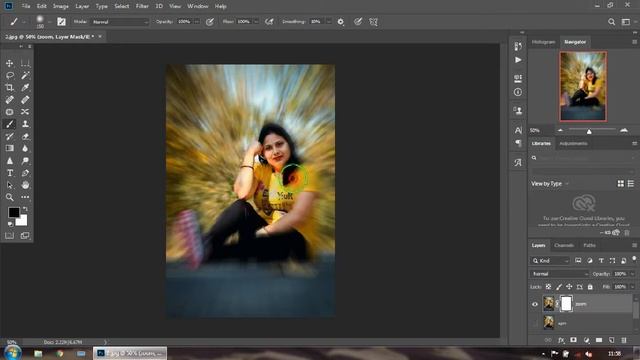Open brush settings panel toggle icon
Viewport: 640px width, 360px height.
pos(61,22)
